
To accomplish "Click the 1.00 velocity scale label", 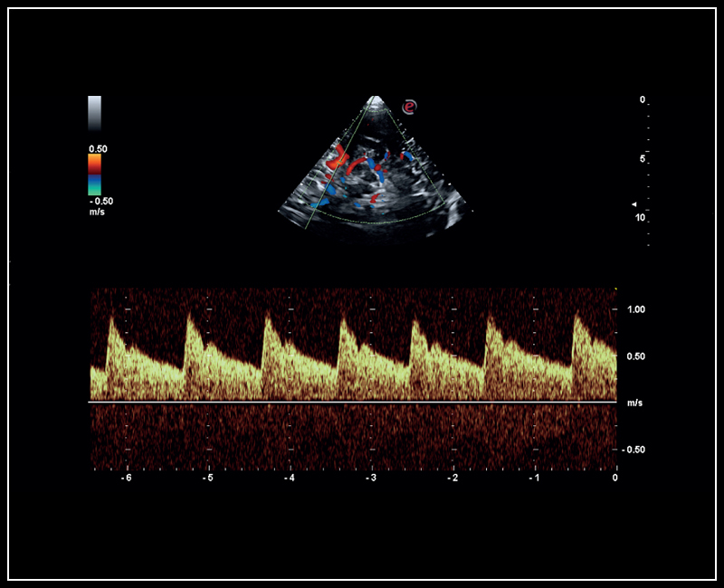I will pyautogui.click(x=636, y=309).
